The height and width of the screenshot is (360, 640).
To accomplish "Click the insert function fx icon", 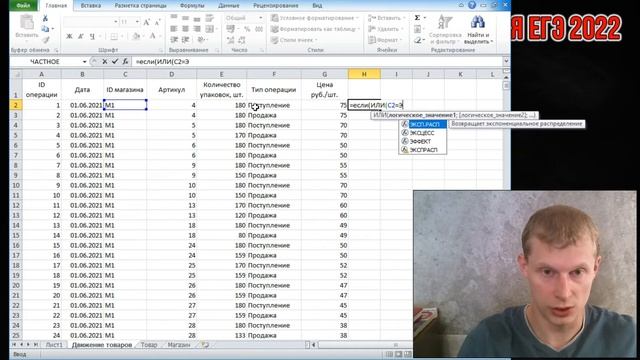I will [x=125, y=62].
